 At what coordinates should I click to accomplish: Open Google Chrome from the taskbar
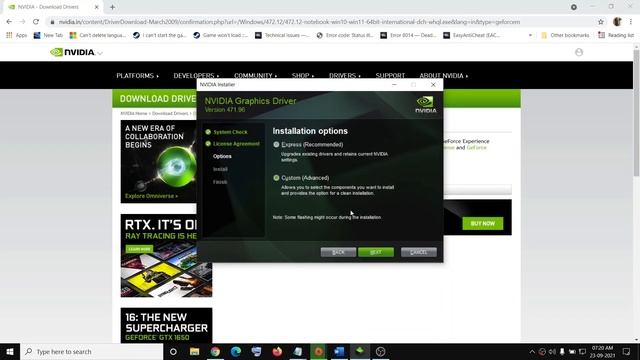215,351
